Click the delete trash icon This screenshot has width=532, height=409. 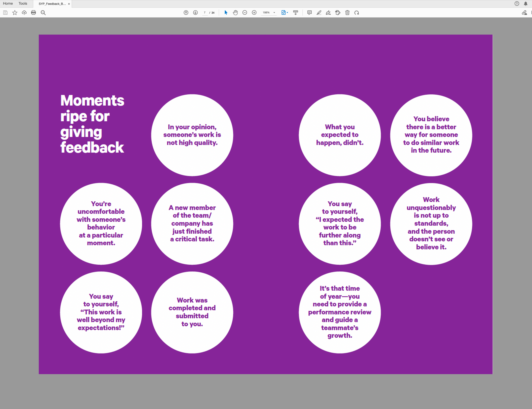pyautogui.click(x=347, y=13)
